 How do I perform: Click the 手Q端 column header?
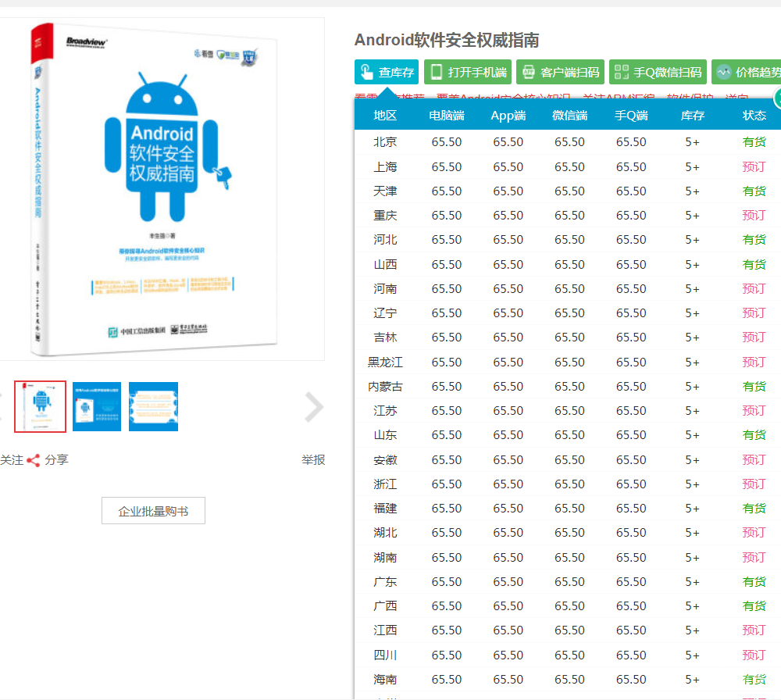[631, 116]
